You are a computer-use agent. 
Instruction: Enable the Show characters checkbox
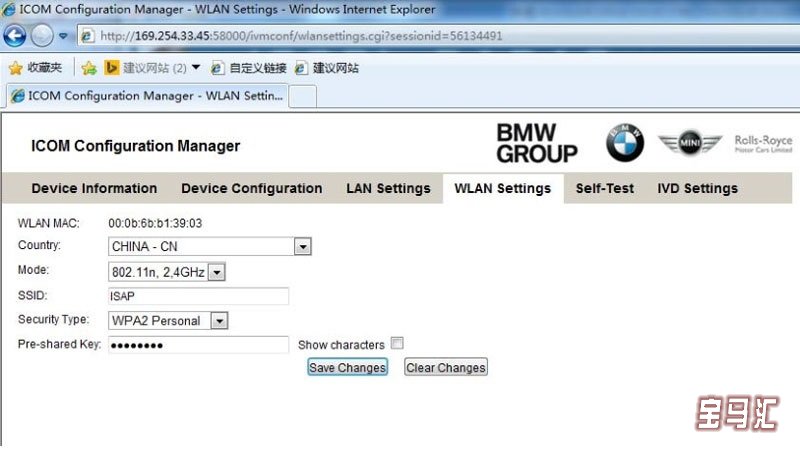pos(397,343)
